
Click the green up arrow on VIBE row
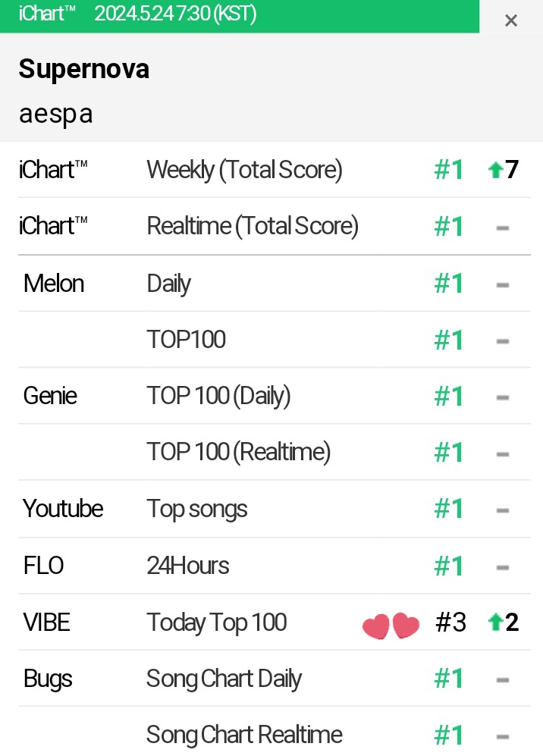(x=495, y=622)
